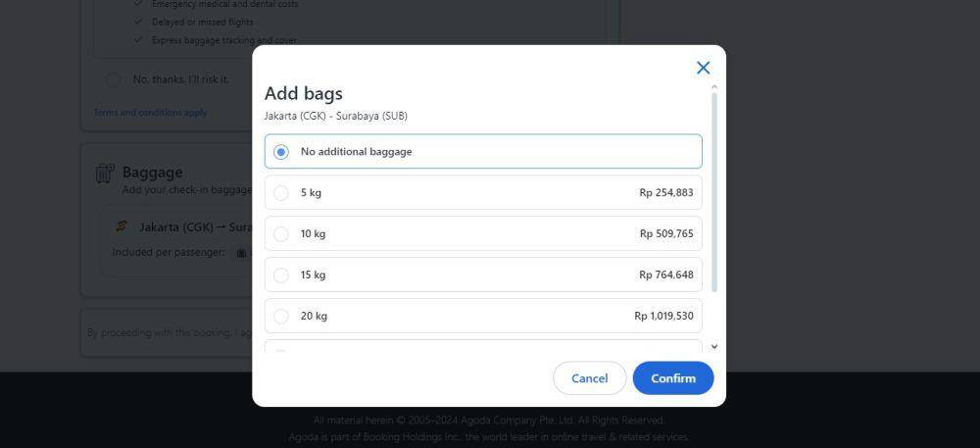
Task: Cancel adding bags
Action: [x=589, y=378]
